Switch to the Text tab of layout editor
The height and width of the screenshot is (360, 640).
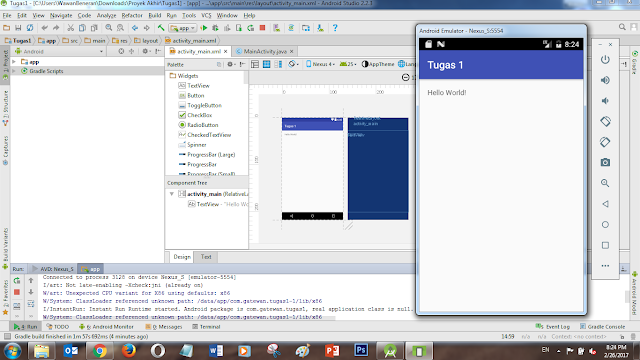pyautogui.click(x=206, y=257)
